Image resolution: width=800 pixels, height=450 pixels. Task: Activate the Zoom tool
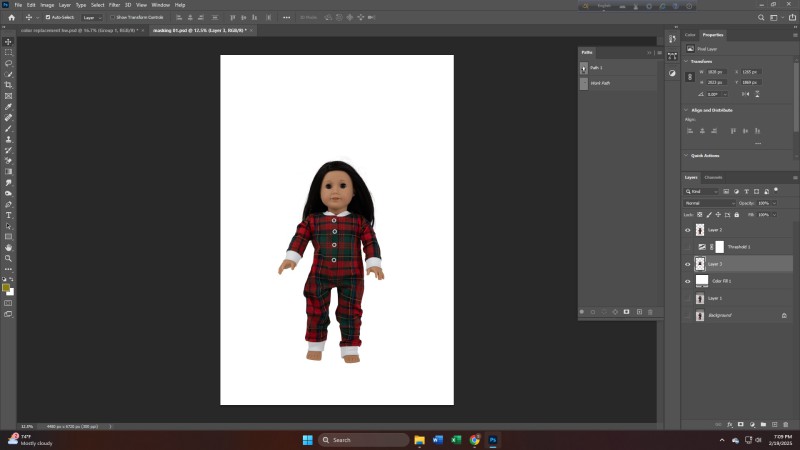[x=9, y=257]
